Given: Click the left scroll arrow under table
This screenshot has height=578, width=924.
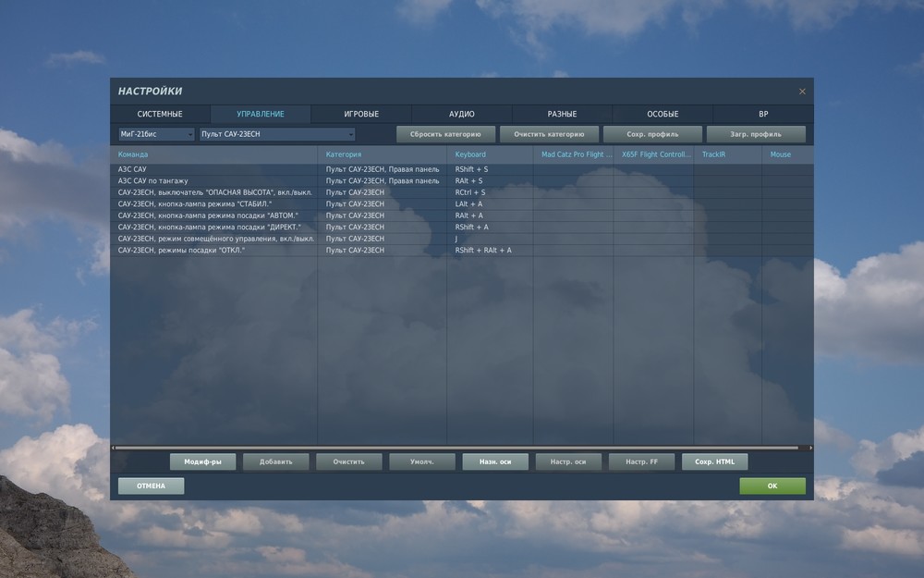Looking at the screenshot, I should (x=113, y=449).
